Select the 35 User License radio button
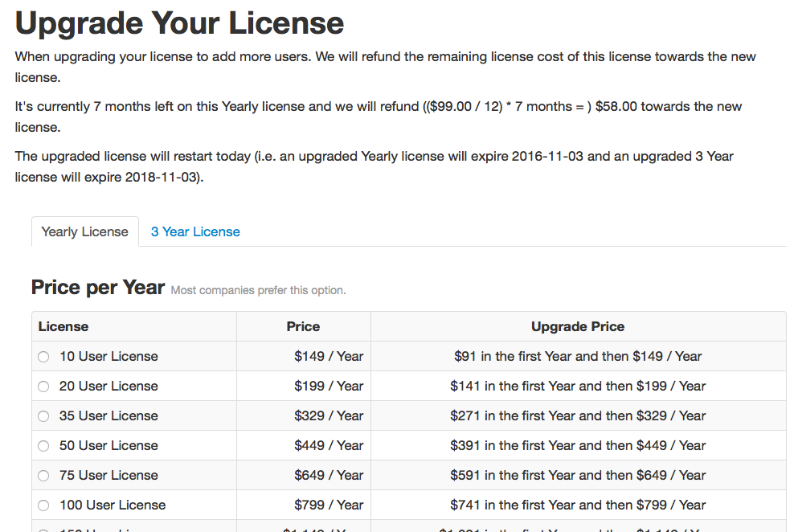 [43, 415]
